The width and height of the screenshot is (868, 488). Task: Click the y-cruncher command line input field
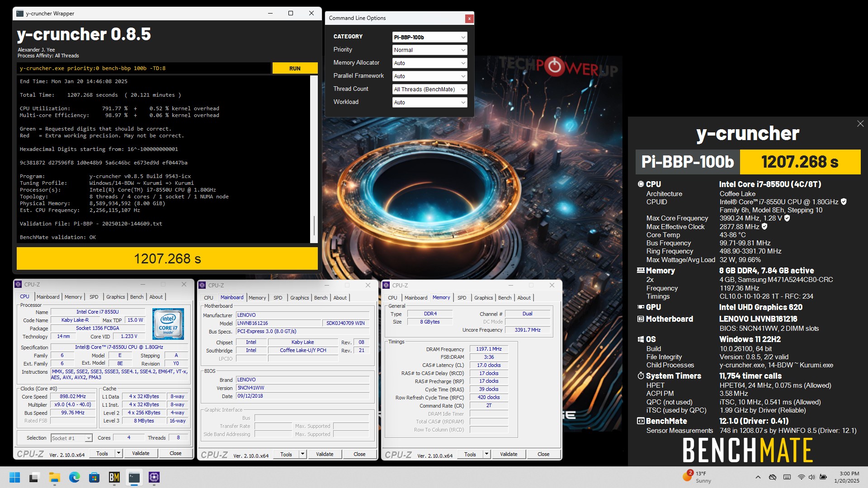coord(144,68)
